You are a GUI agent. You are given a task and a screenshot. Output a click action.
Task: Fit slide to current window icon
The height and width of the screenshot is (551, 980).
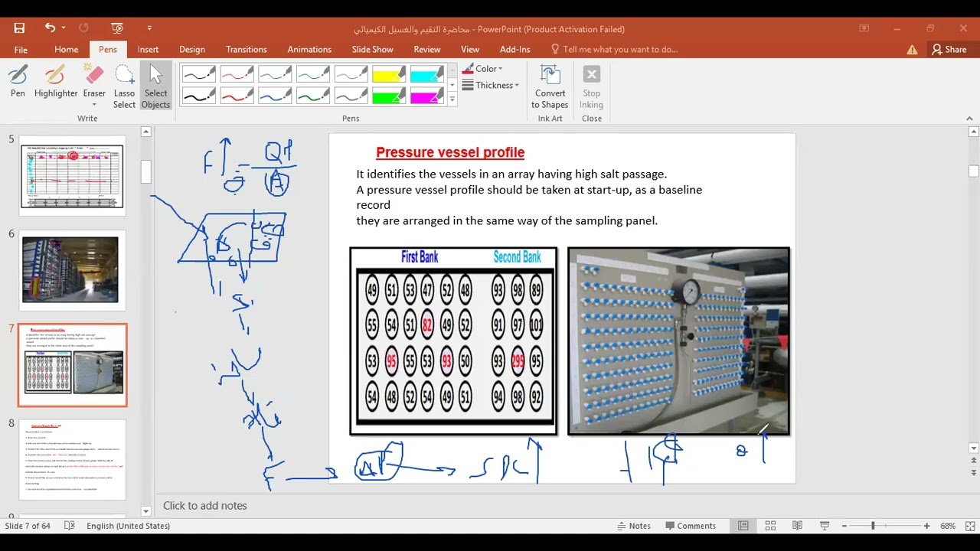(x=970, y=526)
